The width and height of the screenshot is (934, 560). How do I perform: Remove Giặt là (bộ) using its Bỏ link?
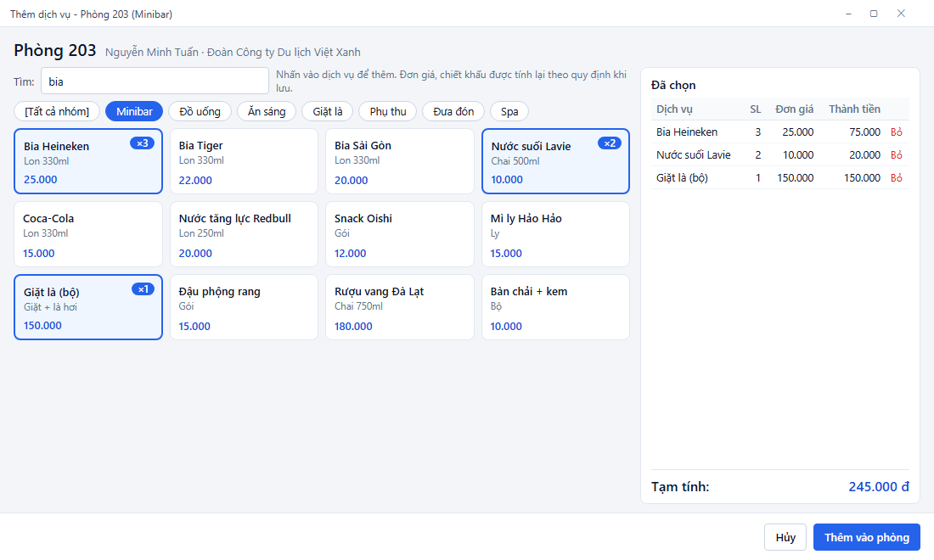897,177
